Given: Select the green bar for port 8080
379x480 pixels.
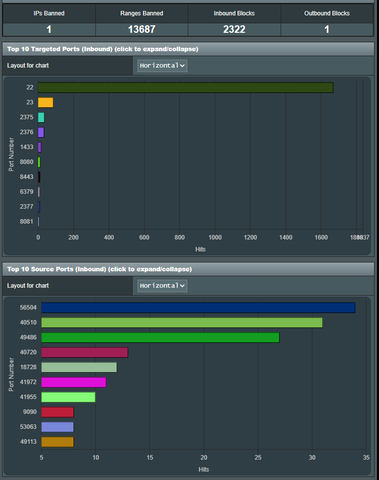Looking at the screenshot, I should (39, 162).
